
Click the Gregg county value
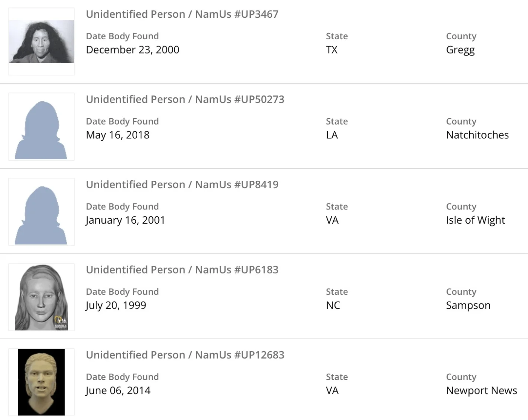[x=460, y=50]
